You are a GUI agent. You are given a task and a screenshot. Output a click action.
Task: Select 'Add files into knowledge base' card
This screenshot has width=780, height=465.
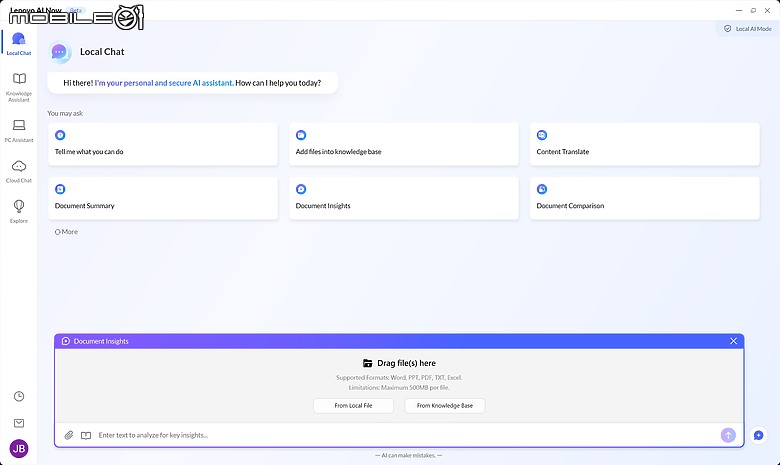[404, 144]
